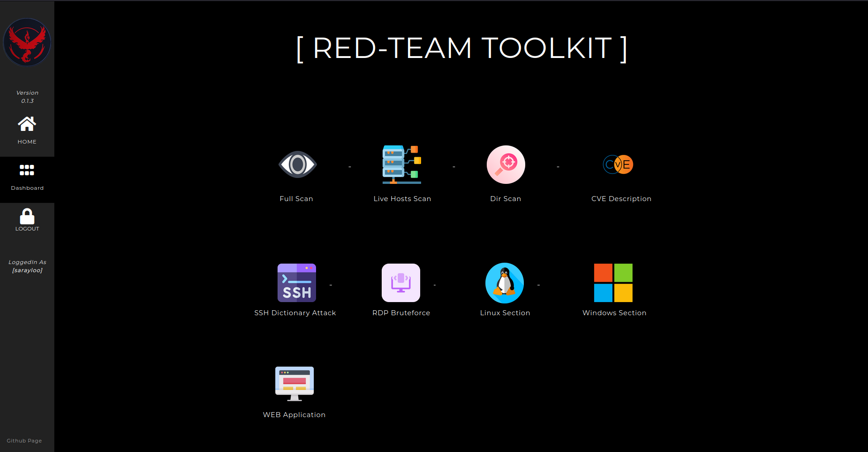Click the LOGOUT label in sidebar
Screen dimensions: 868x452
tap(27, 229)
